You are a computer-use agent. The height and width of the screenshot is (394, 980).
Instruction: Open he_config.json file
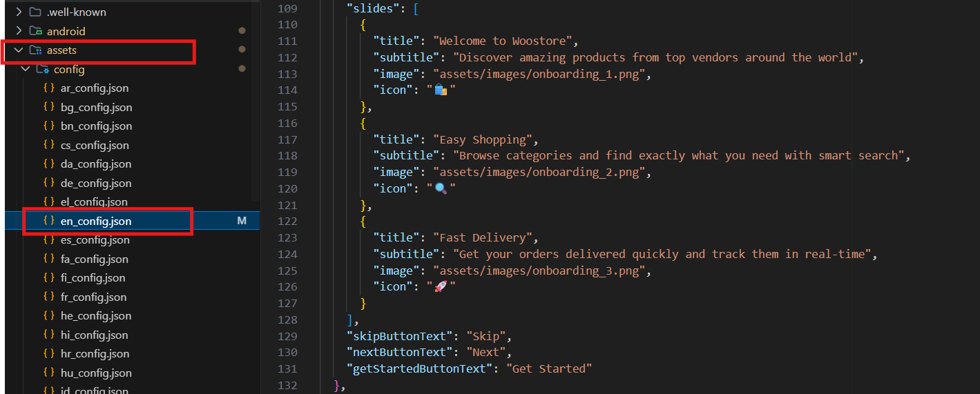pyautogui.click(x=96, y=316)
